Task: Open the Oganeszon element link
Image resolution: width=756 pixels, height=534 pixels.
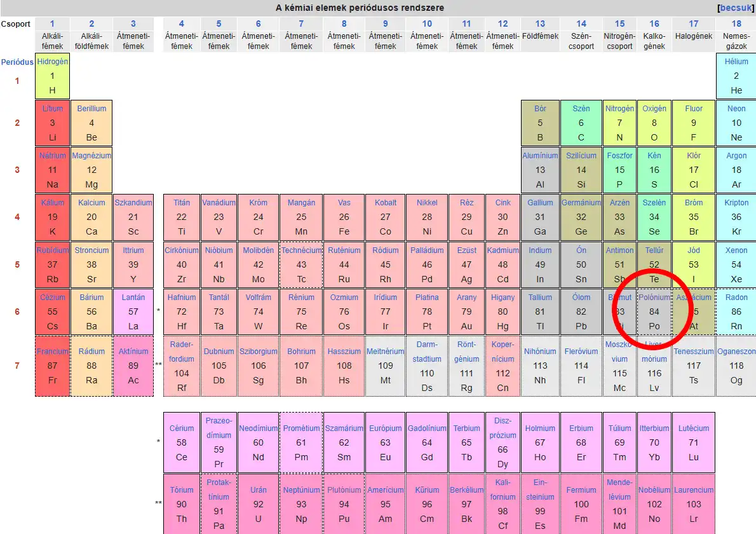Action: point(736,351)
